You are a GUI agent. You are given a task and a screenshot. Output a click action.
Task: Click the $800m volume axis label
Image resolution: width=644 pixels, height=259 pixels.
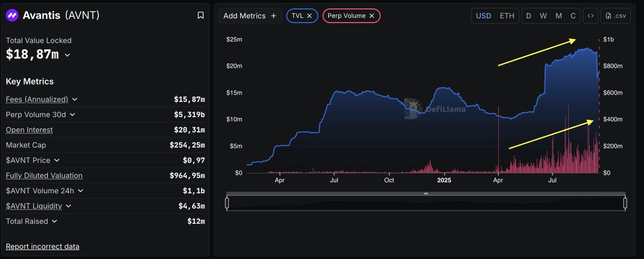tap(612, 66)
